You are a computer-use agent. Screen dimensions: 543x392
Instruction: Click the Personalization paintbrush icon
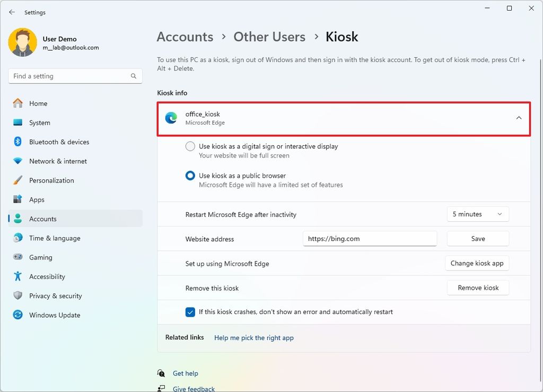pyautogui.click(x=17, y=180)
